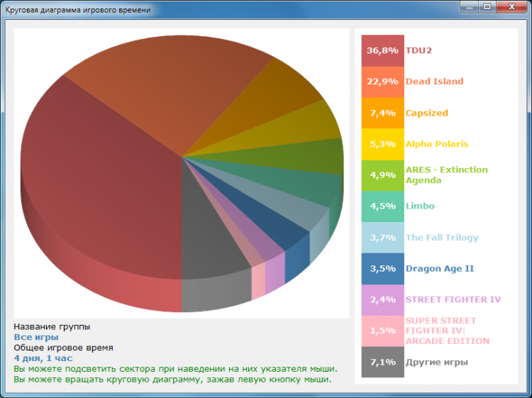Click the Alpha Polaris legend label
532x398 pixels.
pyautogui.click(x=437, y=144)
